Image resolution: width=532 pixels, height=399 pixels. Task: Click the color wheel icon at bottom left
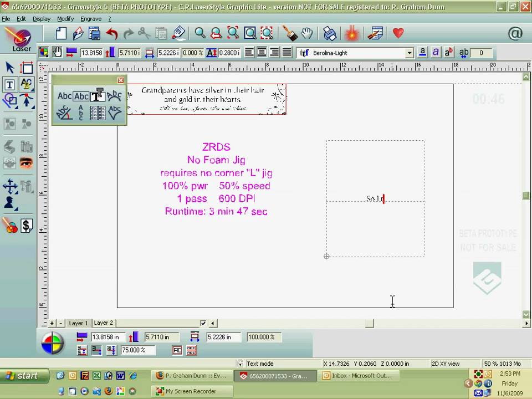point(52,343)
